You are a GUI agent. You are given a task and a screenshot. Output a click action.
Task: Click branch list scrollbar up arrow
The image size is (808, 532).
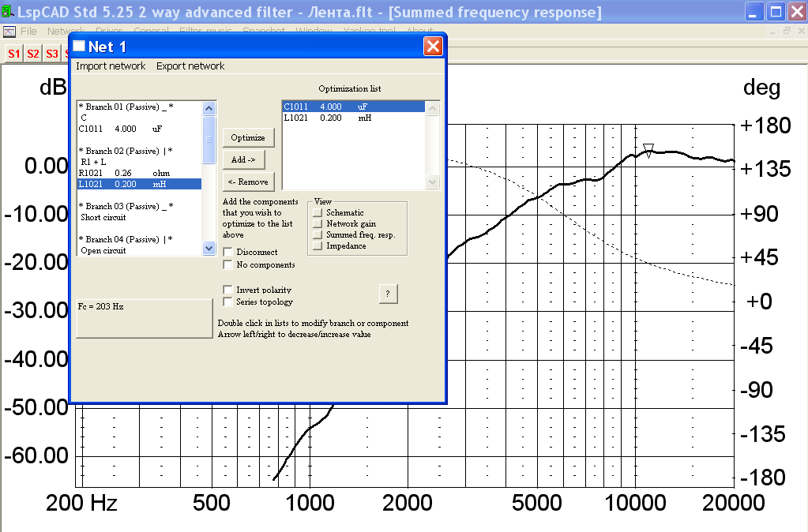209,108
